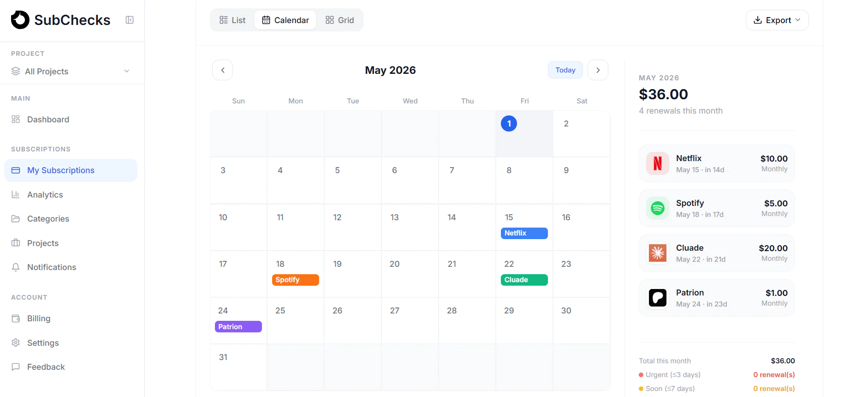
Task: Select May 30 calendar cell
Action: (582, 320)
